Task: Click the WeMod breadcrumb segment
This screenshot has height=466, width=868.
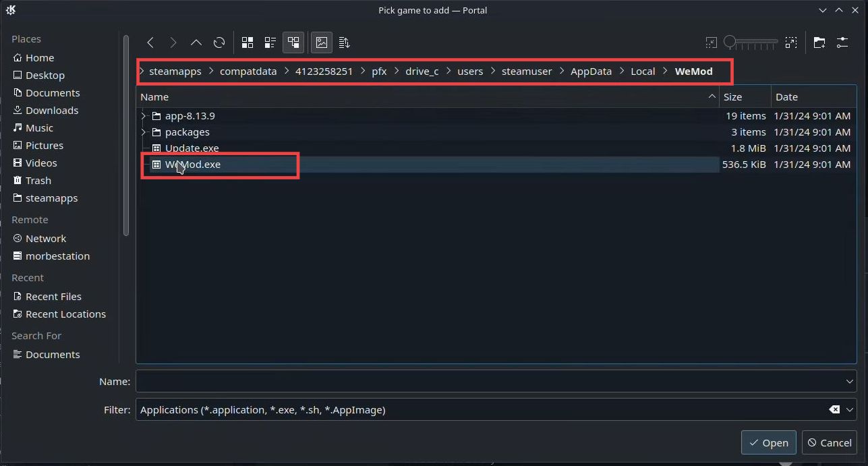Action: (x=693, y=71)
